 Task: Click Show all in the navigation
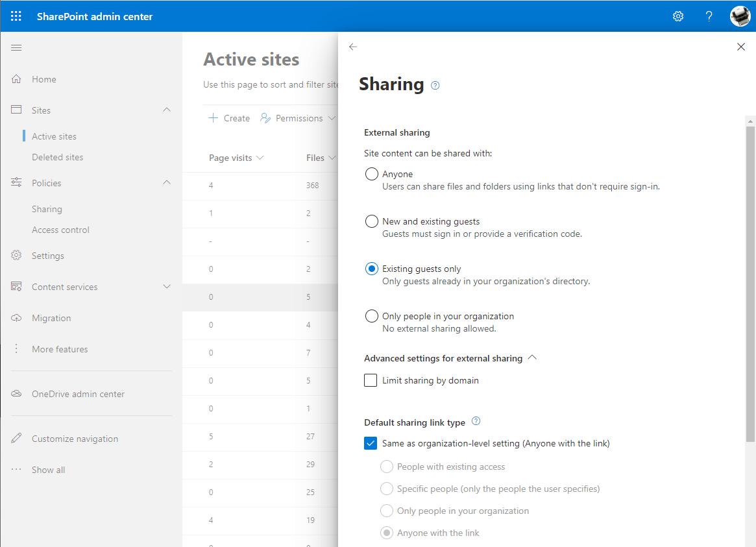tap(48, 470)
